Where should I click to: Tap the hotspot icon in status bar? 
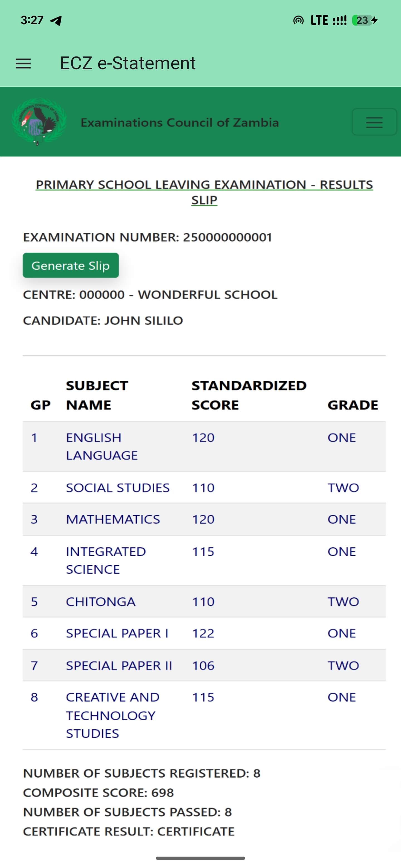click(298, 21)
